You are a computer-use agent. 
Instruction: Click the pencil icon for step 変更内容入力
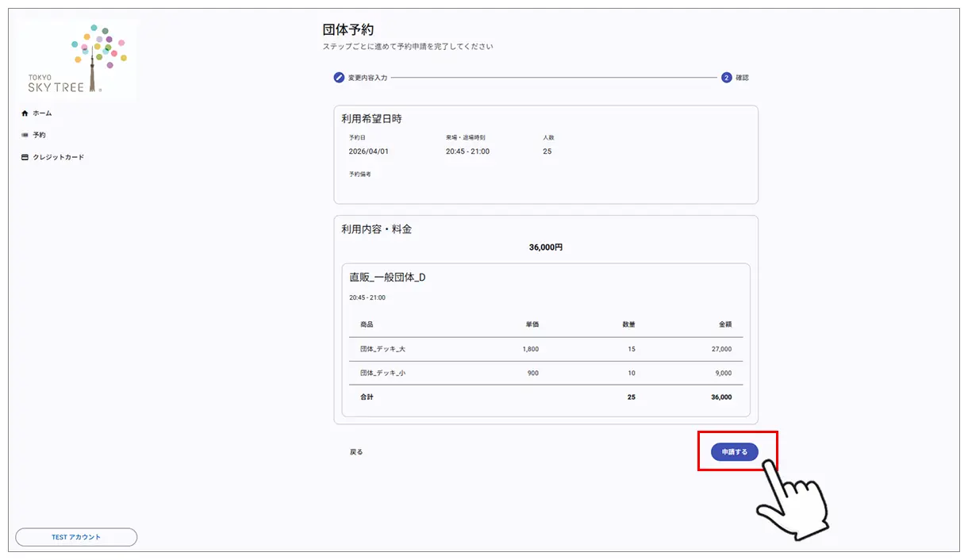pos(339,78)
